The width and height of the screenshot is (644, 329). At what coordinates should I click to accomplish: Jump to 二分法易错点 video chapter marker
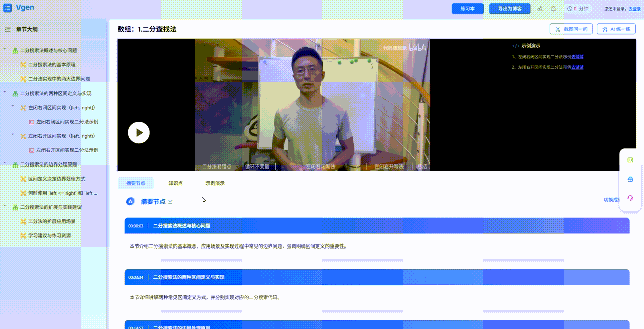point(217,166)
